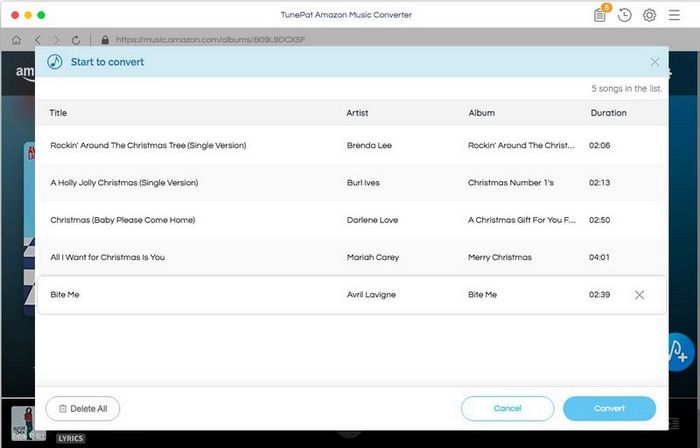Screen dimensions: 700x448
Task: Open the conversion history clock icon
Action: click(624, 15)
